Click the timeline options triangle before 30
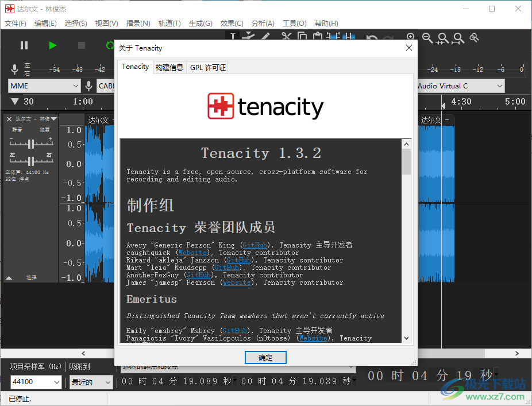This screenshot has height=406, width=532. pyautogui.click(x=14, y=102)
